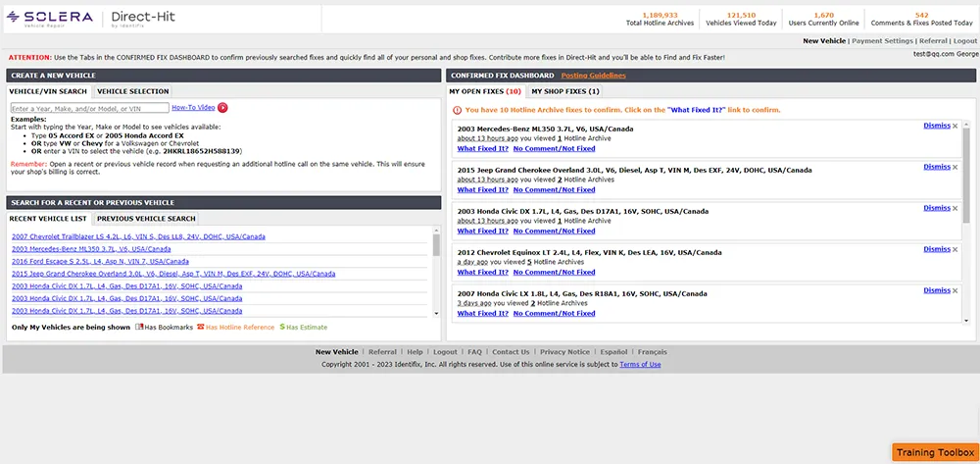
Task: Open Help in the footer
Action: tap(415, 352)
